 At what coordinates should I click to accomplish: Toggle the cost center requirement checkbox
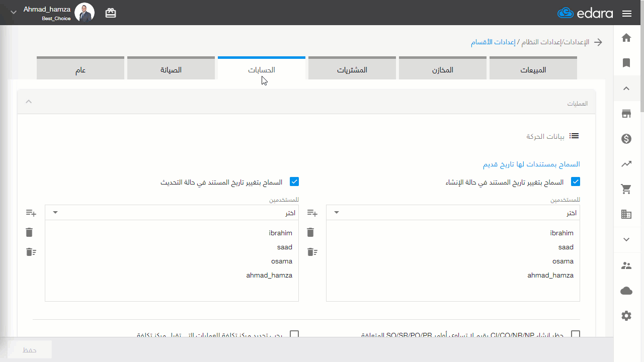coord(294,334)
